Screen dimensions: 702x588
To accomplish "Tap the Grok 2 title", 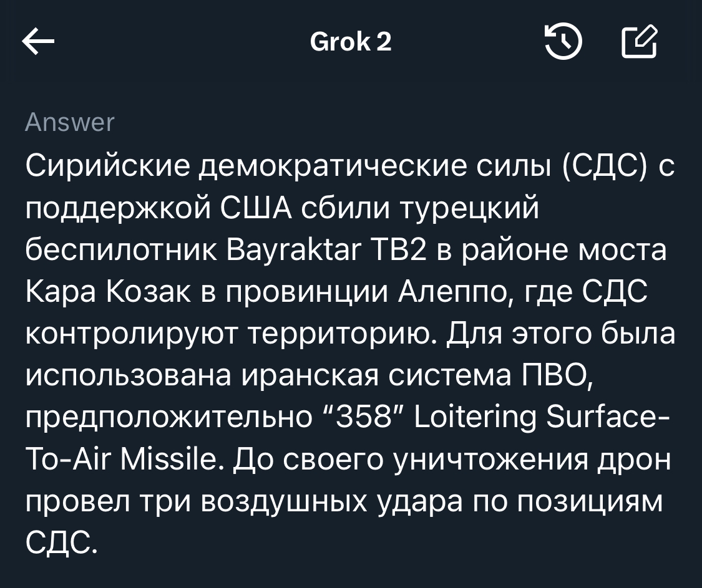I will (x=351, y=42).
